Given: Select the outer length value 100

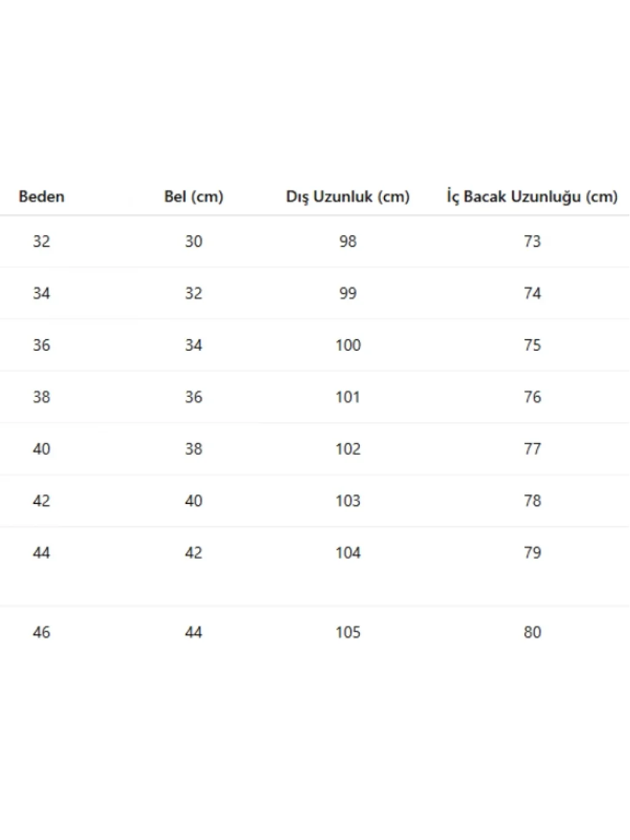Looking at the screenshot, I should (x=348, y=345).
